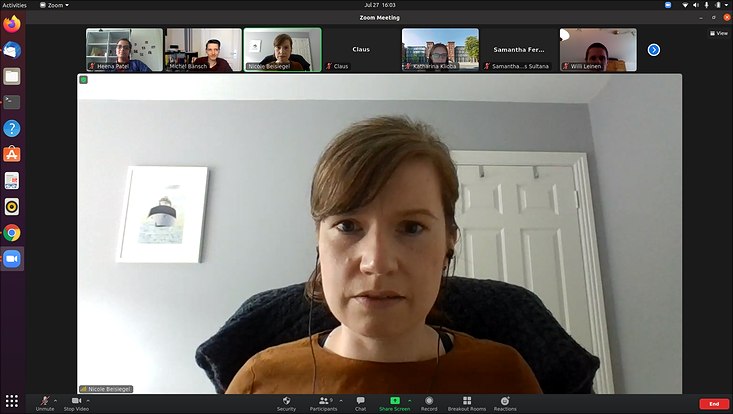
Task: Open the Participants panel
Action: tap(323, 403)
